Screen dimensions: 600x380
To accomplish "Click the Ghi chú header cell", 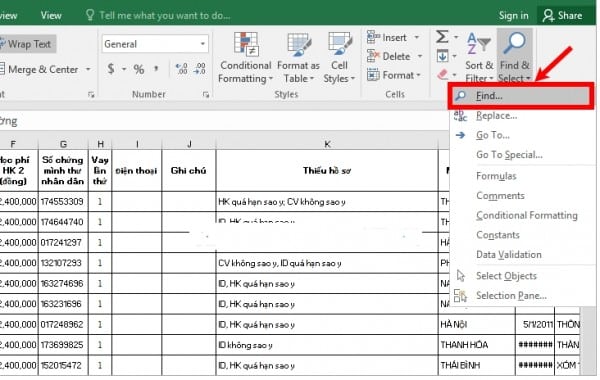I will 189,171.
